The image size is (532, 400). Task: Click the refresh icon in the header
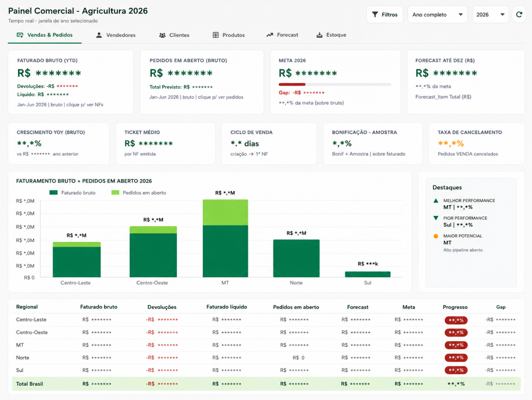click(519, 14)
